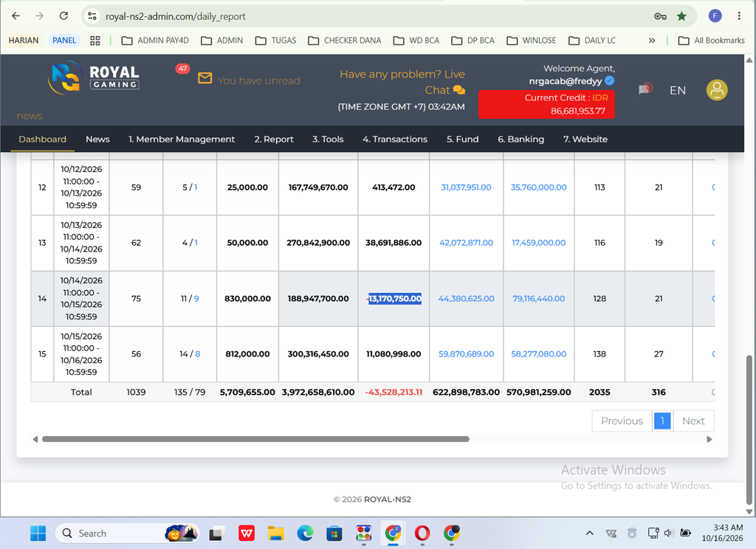The image size is (756, 549).
Task: Open File Explorer from the taskbar
Action: tap(276, 533)
